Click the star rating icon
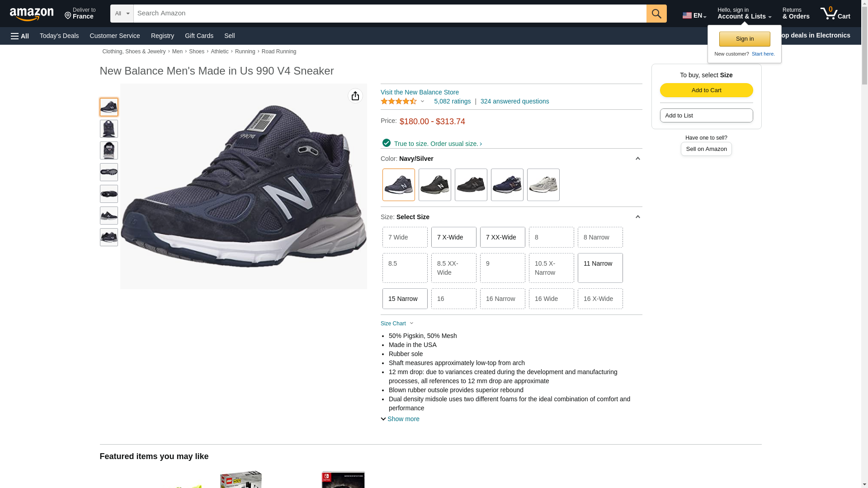868x488 pixels. coord(399,101)
